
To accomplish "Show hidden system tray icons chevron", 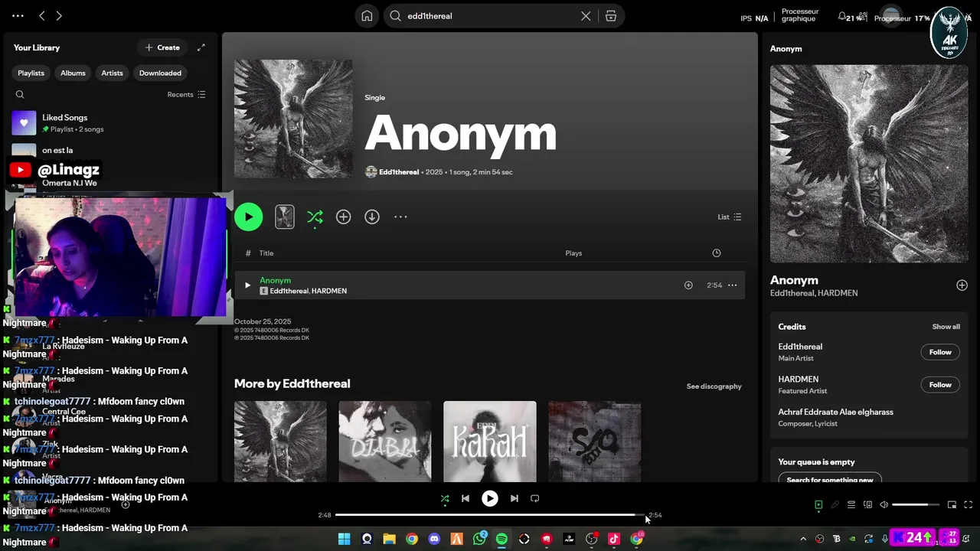I will (x=803, y=539).
